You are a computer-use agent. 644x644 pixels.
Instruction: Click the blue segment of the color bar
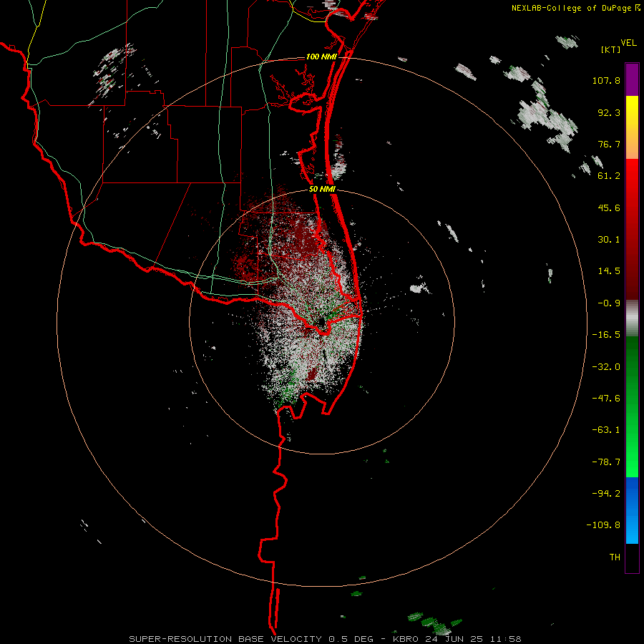632,510
